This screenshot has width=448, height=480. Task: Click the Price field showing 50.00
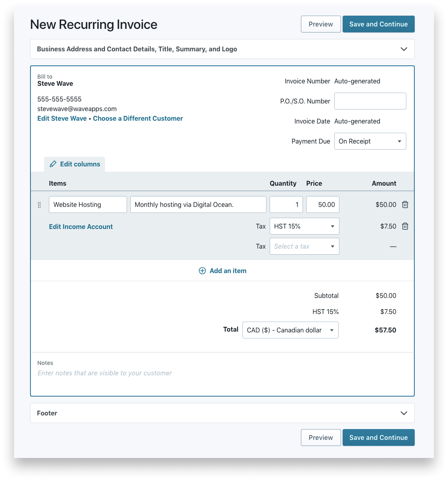point(323,205)
